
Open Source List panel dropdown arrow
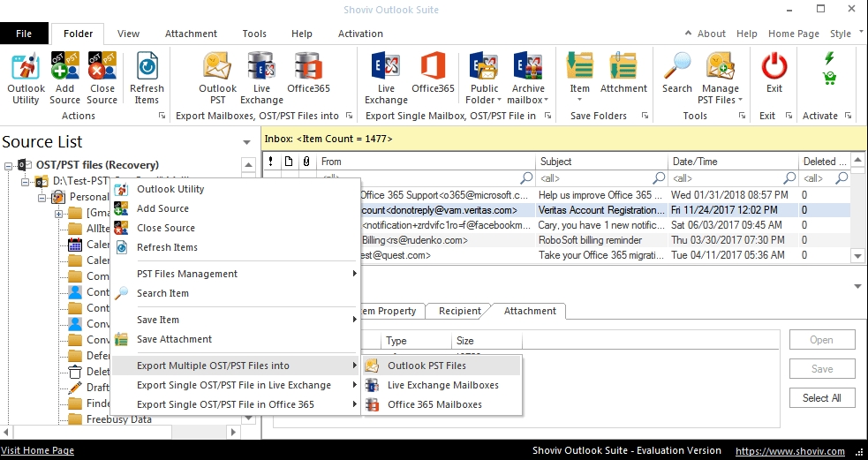(x=247, y=142)
